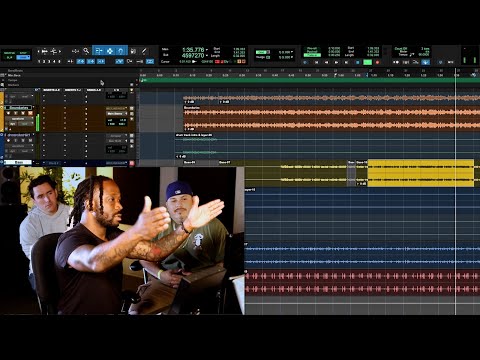Select the Grabber hand tool

[x=121, y=51]
